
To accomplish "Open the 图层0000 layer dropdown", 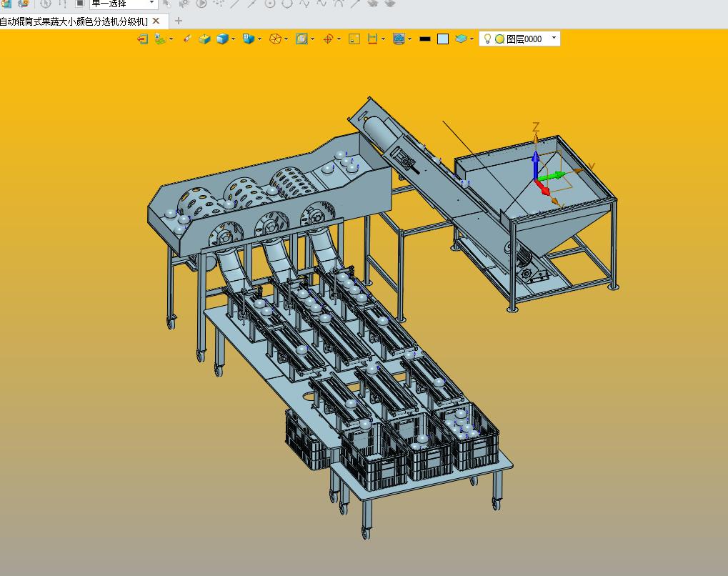I will coord(554,37).
